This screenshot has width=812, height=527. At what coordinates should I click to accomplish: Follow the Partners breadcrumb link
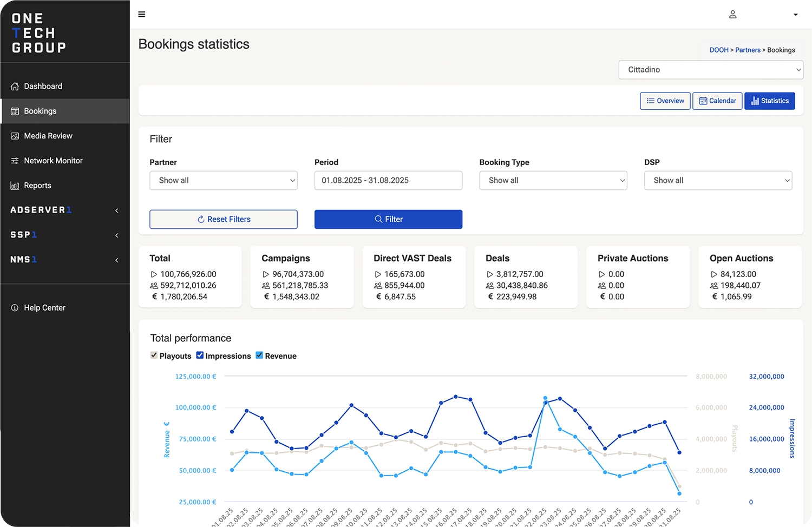coord(748,50)
